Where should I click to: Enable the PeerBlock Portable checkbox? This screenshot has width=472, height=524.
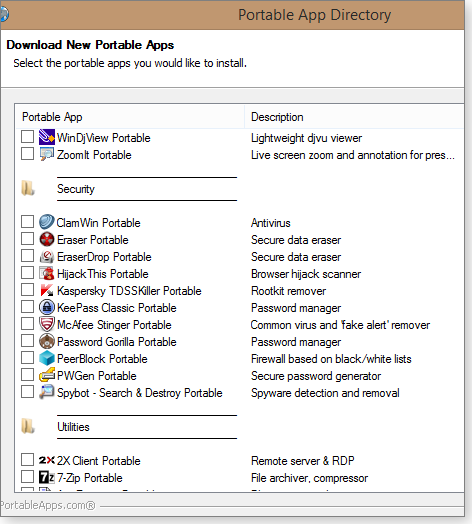27,358
